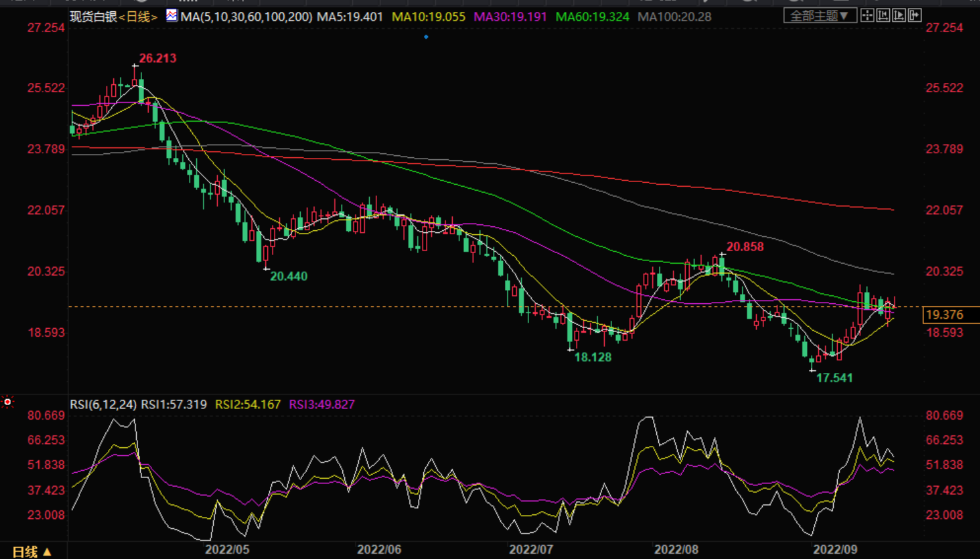This screenshot has height=559, width=980.
Task: Click the MA indicator chart icon
Action: coord(171,16)
